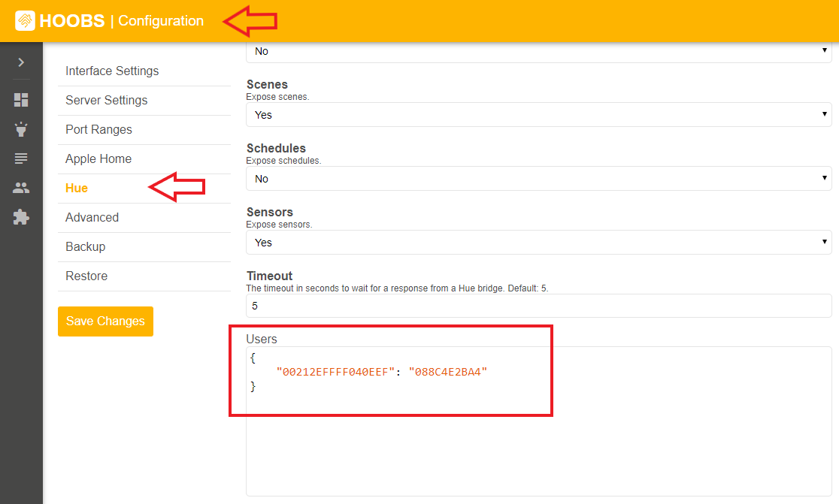Click "088C4E2BA4" value text
Viewport: 839px width, 504px height.
tap(448, 372)
